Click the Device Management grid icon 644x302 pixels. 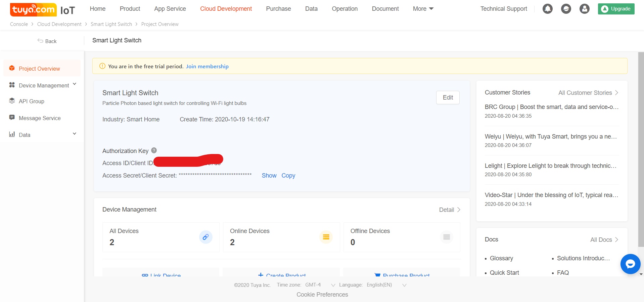tap(12, 85)
